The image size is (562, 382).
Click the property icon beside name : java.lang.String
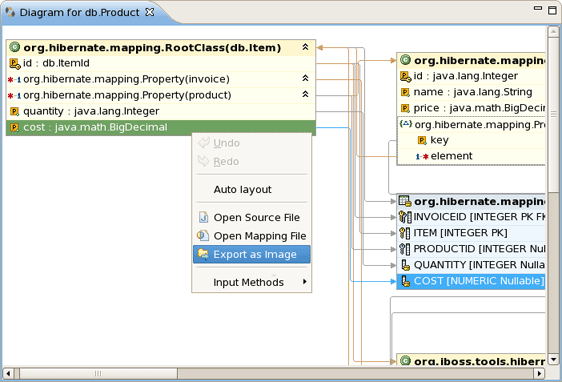tap(405, 92)
